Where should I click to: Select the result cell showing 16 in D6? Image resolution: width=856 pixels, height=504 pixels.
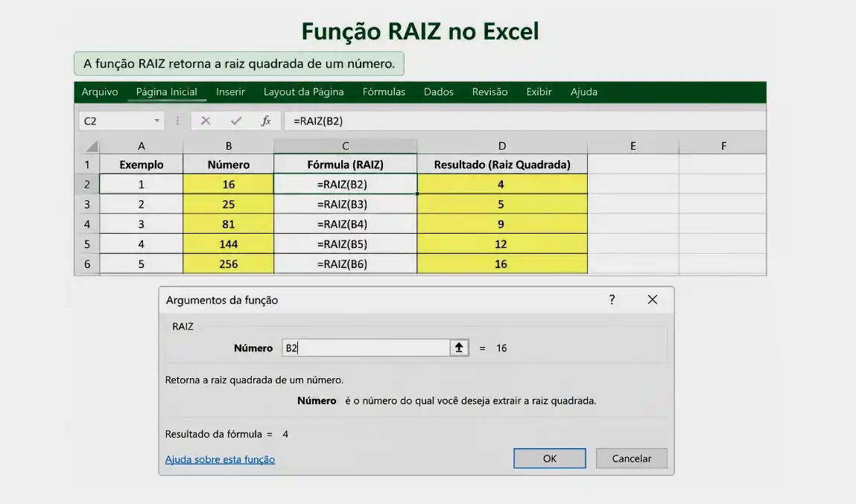click(x=502, y=264)
